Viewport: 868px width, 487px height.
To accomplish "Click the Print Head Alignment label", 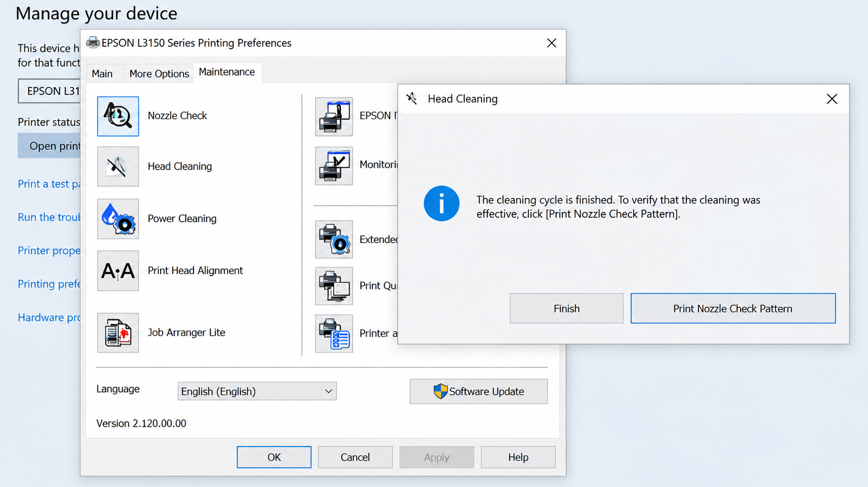I will [195, 270].
